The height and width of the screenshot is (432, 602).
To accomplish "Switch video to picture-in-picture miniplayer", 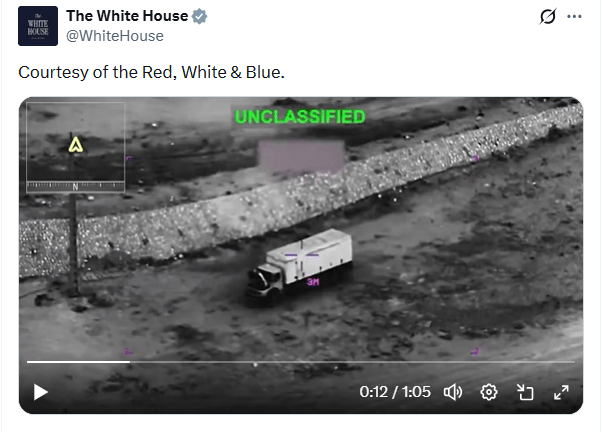I will pos(525,392).
